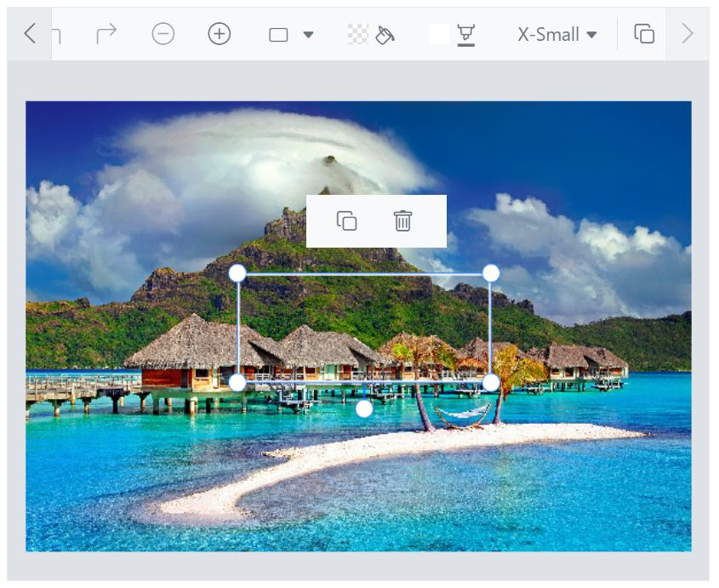Click the transparent fill color swatch

(x=358, y=34)
